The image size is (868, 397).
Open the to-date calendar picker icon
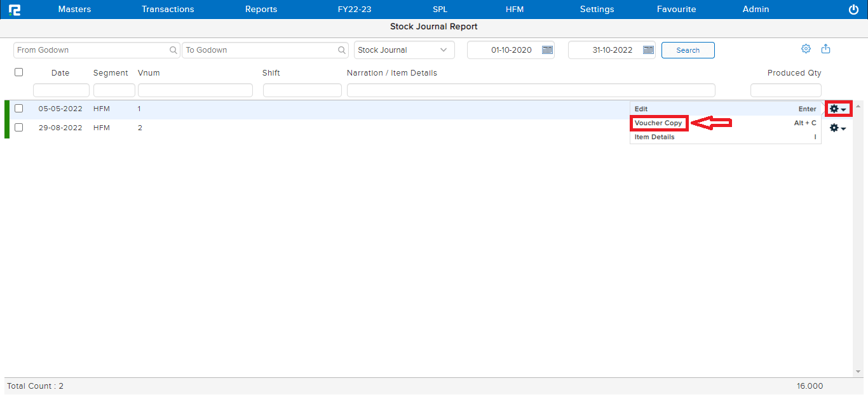[648, 50]
